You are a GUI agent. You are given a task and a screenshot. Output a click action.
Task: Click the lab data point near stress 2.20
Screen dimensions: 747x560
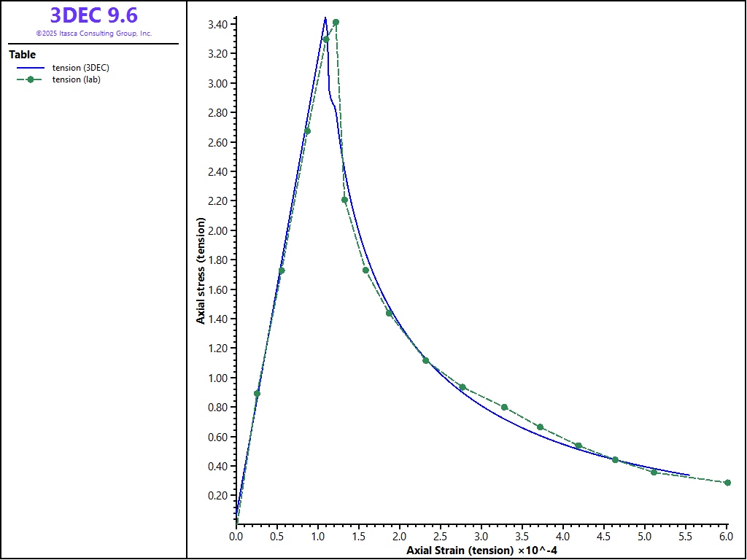coord(344,200)
